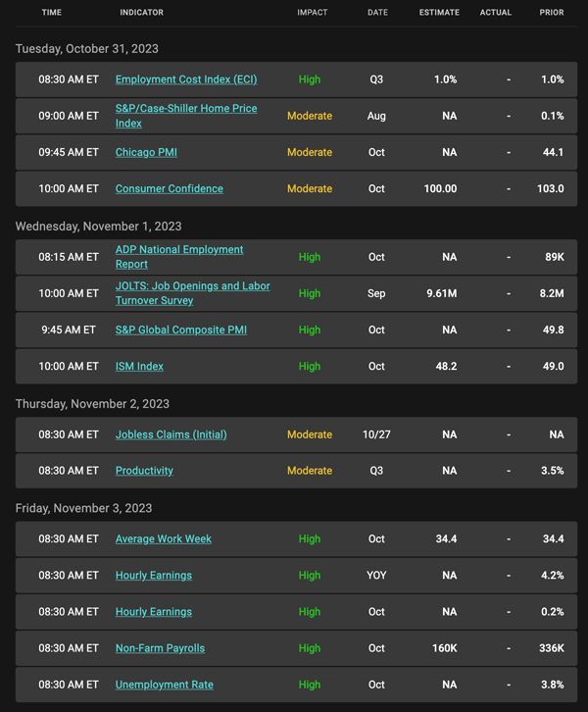The width and height of the screenshot is (588, 712).
Task: Open Hourly Earnings link with YOY date
Action: 154,576
